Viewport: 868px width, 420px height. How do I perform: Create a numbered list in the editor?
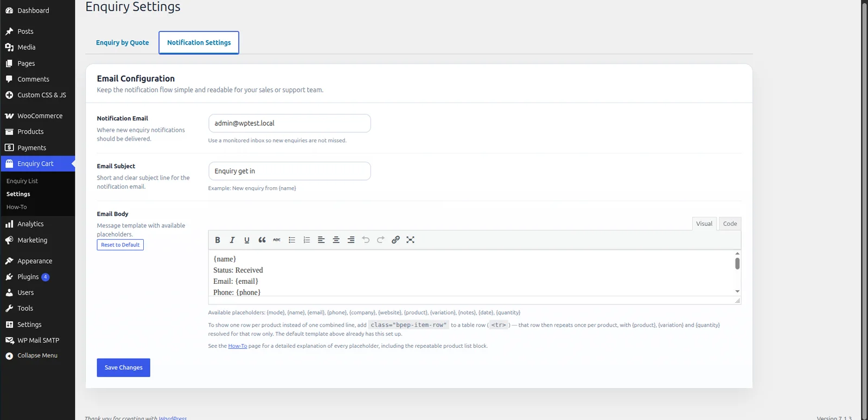(x=307, y=240)
